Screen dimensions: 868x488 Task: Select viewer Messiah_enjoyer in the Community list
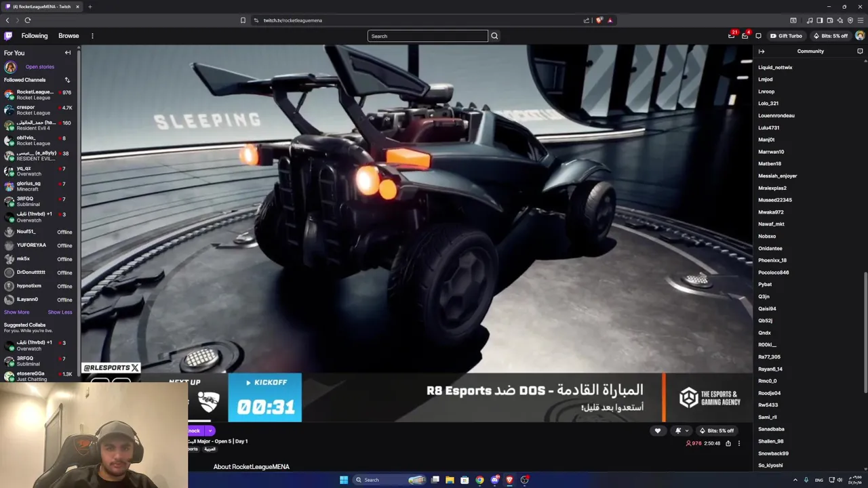click(777, 176)
